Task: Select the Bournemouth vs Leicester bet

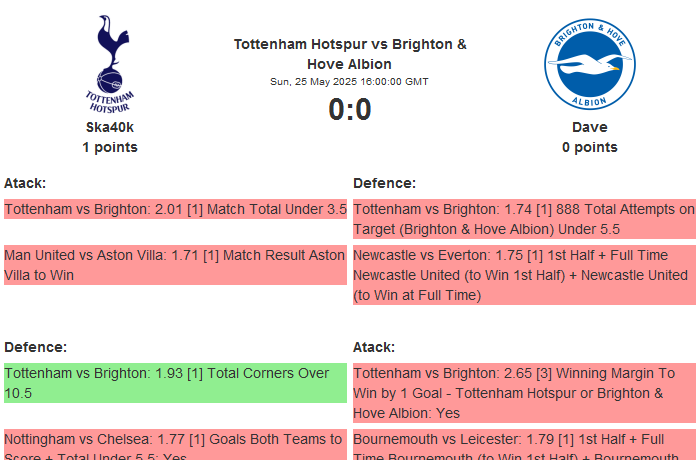Action: pos(524,444)
